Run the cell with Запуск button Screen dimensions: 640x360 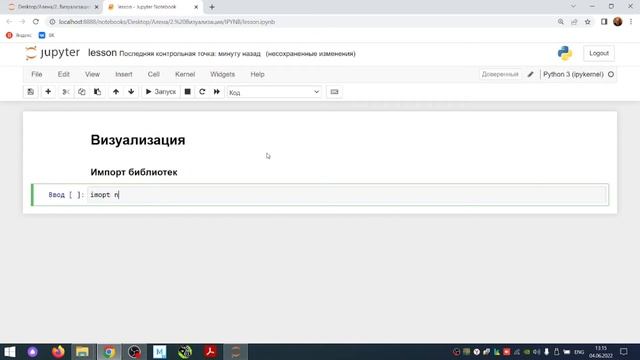tap(161, 92)
